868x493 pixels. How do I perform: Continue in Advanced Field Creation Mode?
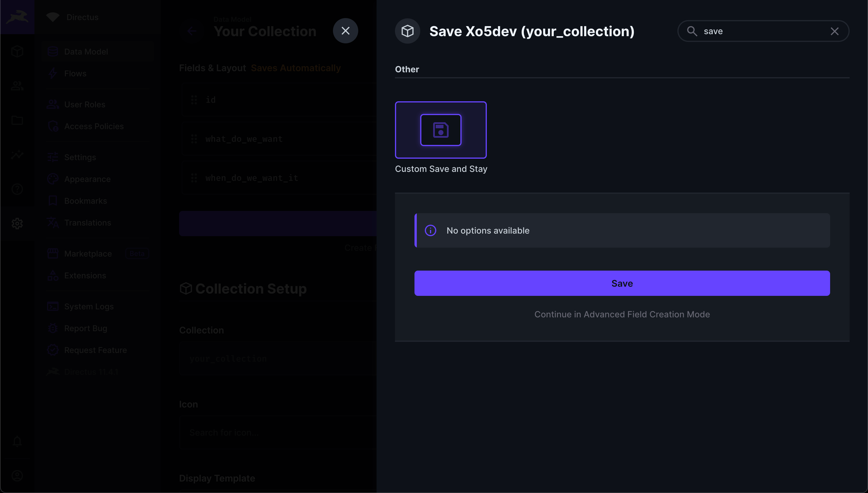[622, 314]
